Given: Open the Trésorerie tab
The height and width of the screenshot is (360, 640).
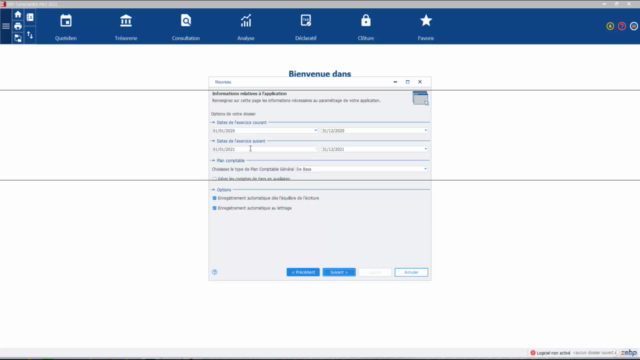Looking at the screenshot, I should coord(126,27).
